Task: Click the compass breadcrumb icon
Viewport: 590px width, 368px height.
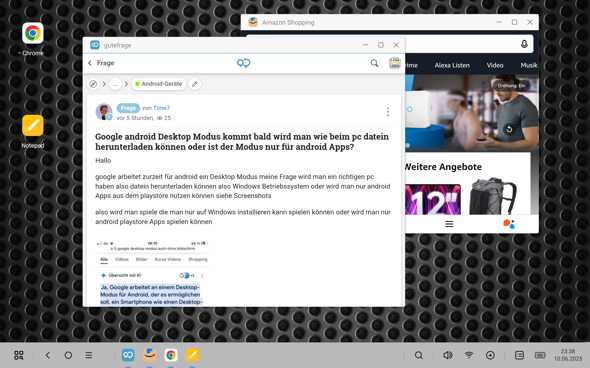Action: click(x=93, y=84)
